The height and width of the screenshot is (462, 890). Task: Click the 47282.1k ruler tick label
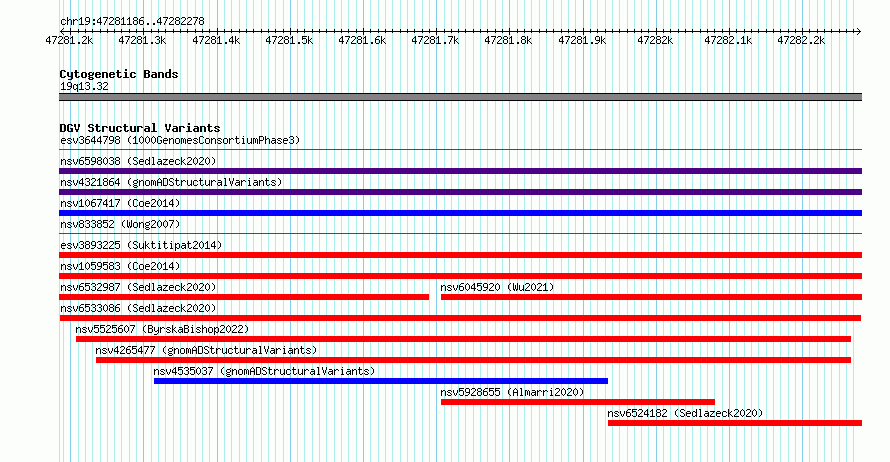pos(728,40)
